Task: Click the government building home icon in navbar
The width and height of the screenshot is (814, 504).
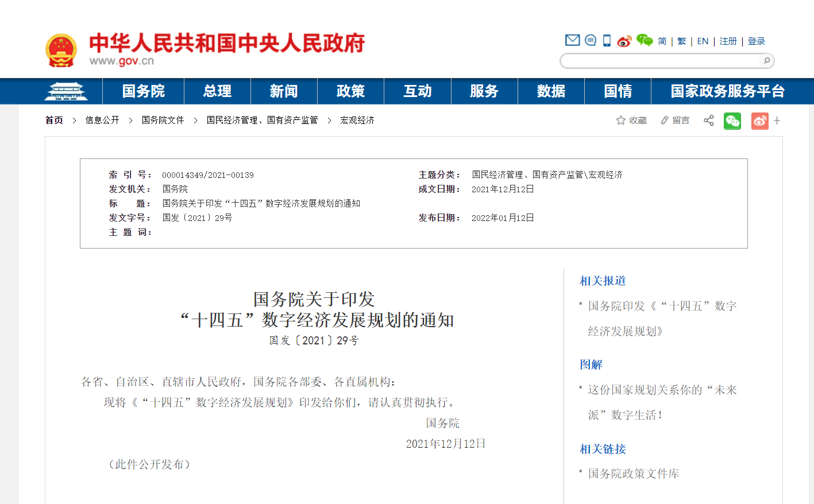Action: (x=66, y=91)
